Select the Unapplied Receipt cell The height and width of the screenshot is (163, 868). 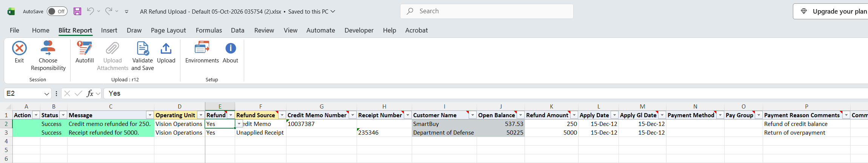pyautogui.click(x=260, y=132)
